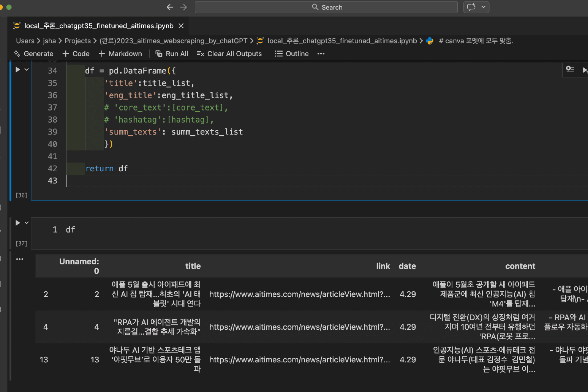Image resolution: width=588 pixels, height=392 pixels.
Task: Open the Copilot chat icon
Action: [471, 7]
